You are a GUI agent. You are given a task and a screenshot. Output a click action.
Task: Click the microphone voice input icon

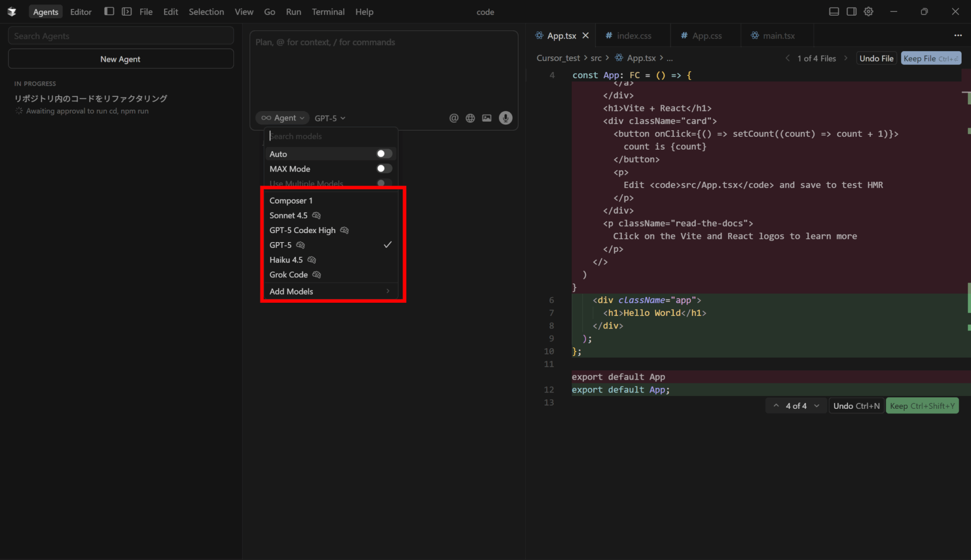pyautogui.click(x=505, y=118)
